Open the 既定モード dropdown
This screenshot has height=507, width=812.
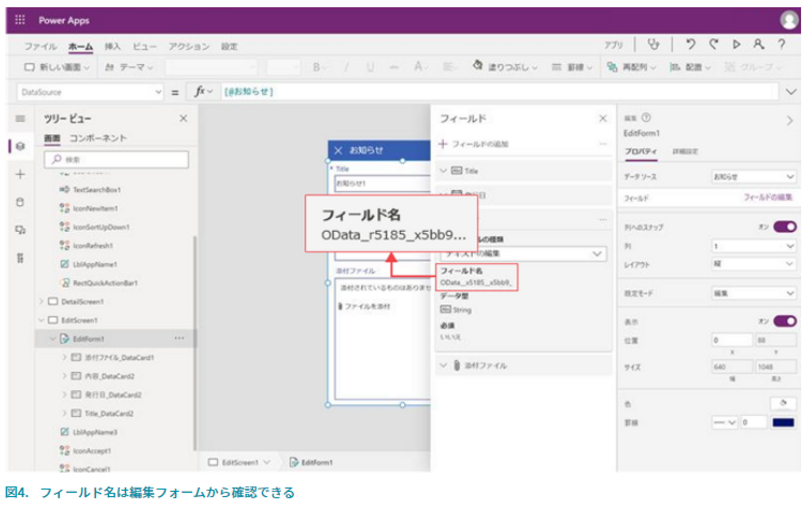753,293
